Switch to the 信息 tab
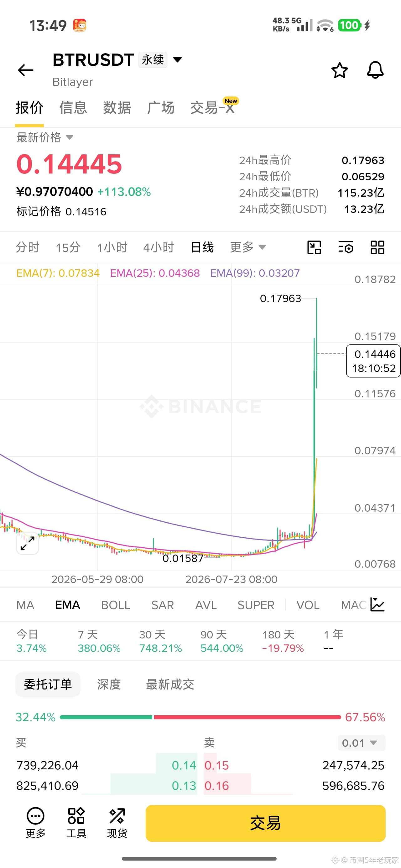The height and width of the screenshot is (868, 401). (x=73, y=108)
